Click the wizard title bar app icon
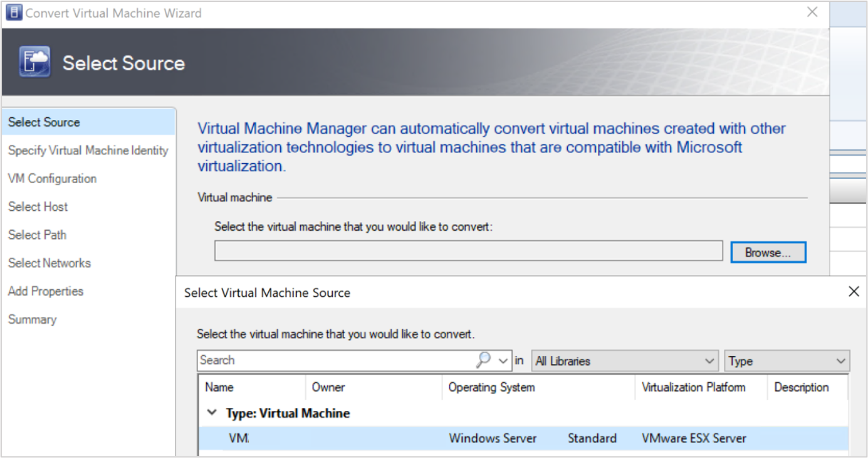Image resolution: width=868 pixels, height=458 pixels. tap(14, 13)
